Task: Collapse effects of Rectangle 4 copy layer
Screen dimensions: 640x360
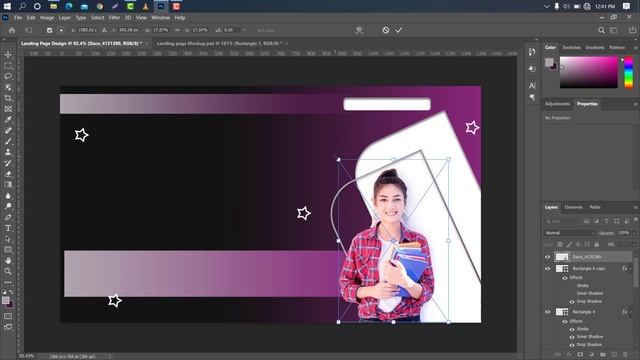Action: 631,269
